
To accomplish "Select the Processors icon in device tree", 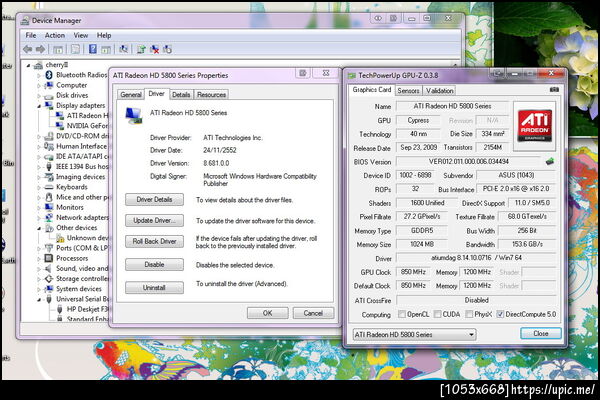I will click(x=49, y=258).
